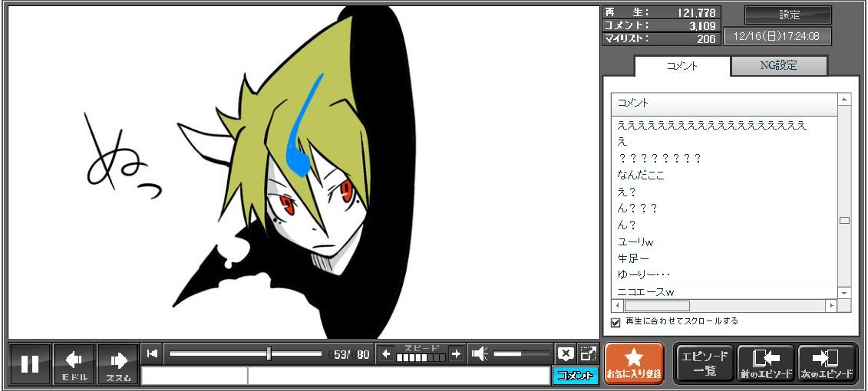Go to previous episode

pyautogui.click(x=765, y=363)
